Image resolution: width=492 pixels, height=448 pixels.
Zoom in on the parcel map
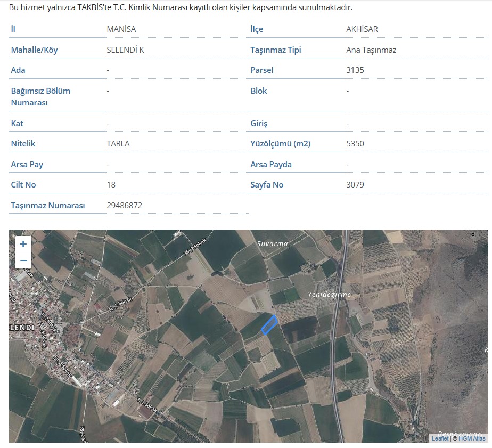23,244
